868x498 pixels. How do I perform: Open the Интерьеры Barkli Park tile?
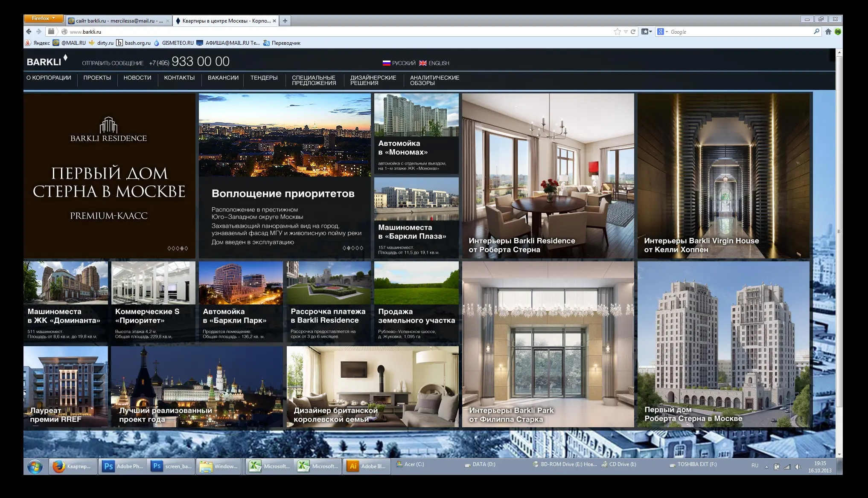click(x=548, y=344)
